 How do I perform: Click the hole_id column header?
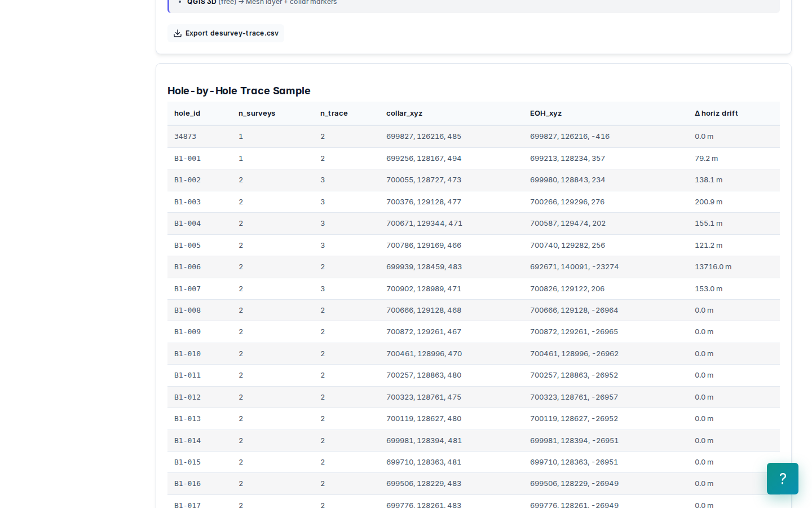tap(187, 113)
